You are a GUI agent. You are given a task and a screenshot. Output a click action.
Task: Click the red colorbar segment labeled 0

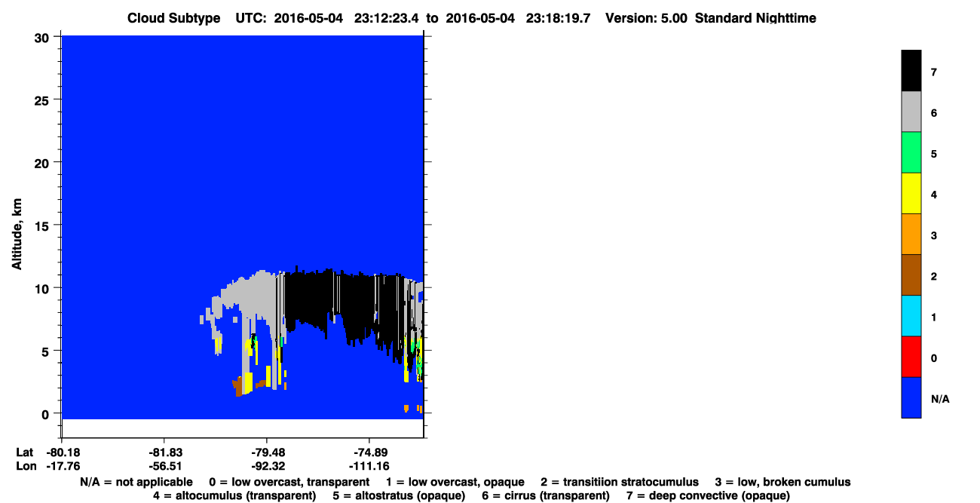click(x=911, y=356)
